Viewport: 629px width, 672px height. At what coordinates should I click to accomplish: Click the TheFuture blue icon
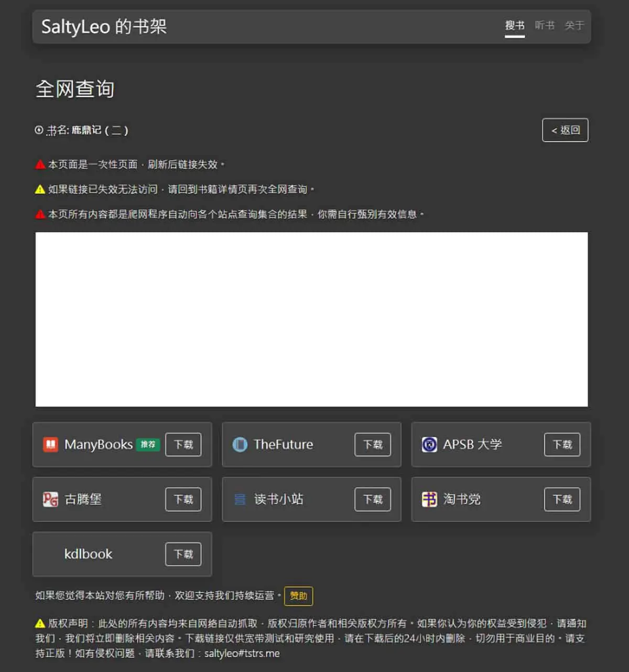240,445
